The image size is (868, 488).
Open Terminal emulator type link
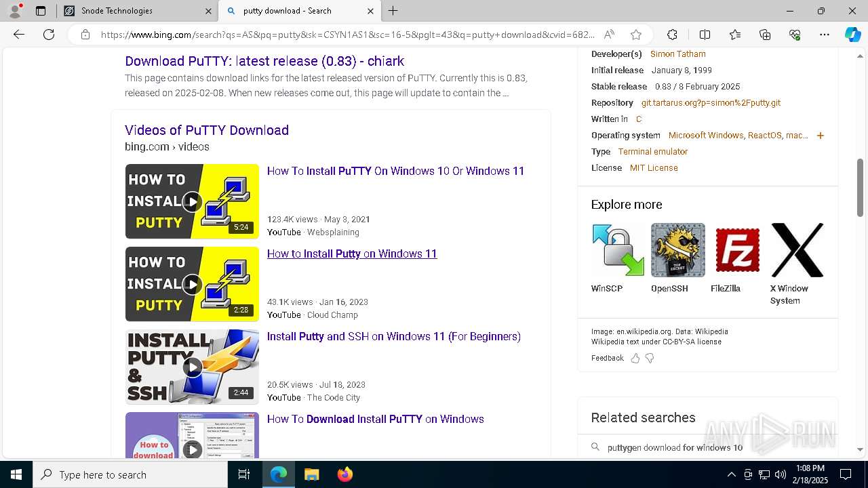[653, 152]
